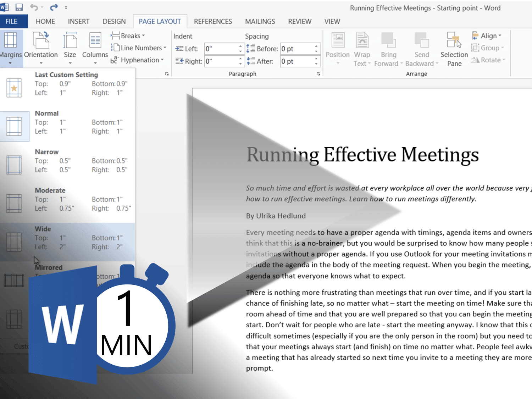Open the Orientation options
This screenshot has height=399, width=532.
coord(41,48)
